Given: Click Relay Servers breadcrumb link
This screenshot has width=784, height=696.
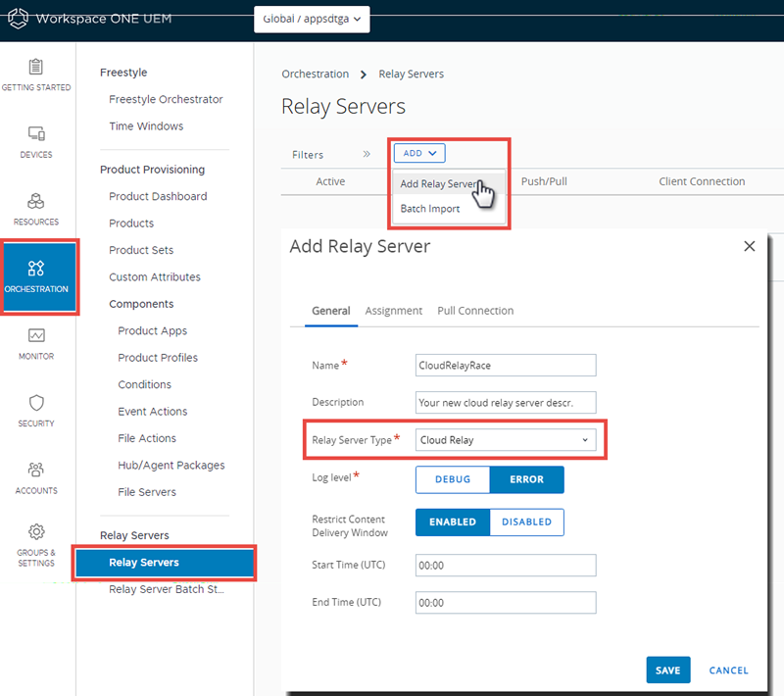Looking at the screenshot, I should (x=411, y=74).
